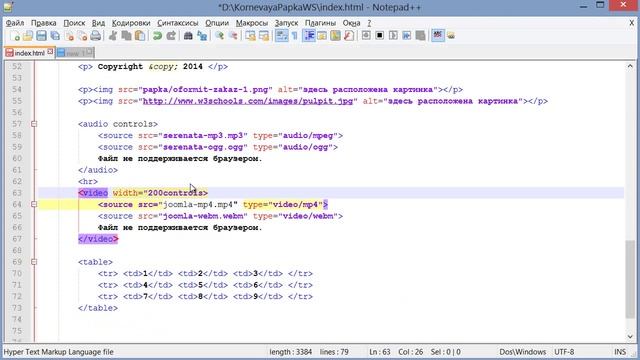The width and height of the screenshot is (640, 360).
Task: Place cursor on the </video> closing tag
Action: pos(98,239)
